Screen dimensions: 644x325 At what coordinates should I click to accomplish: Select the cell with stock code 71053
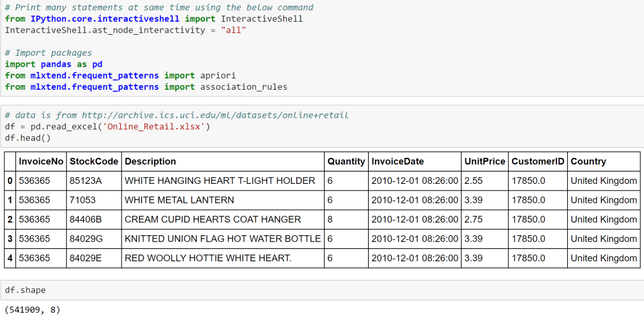(x=94, y=200)
